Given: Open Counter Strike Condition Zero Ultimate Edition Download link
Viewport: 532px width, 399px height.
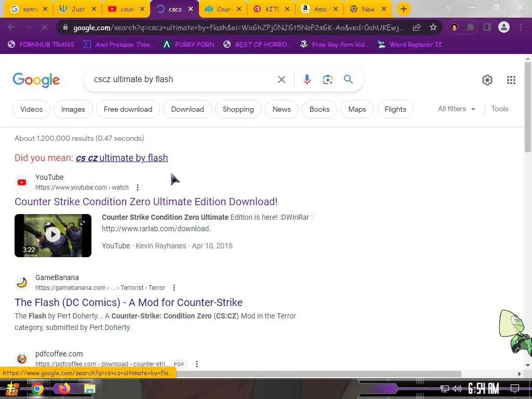Looking at the screenshot, I should pos(146,202).
